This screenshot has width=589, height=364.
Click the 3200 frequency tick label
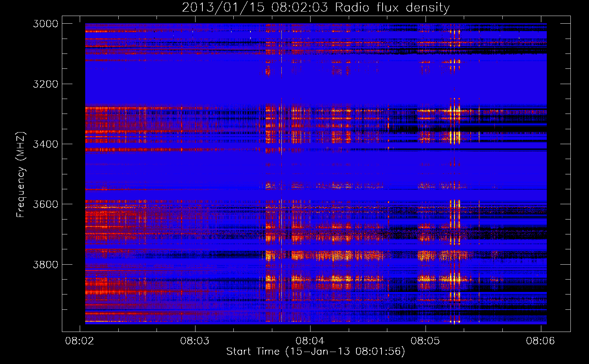(x=46, y=84)
